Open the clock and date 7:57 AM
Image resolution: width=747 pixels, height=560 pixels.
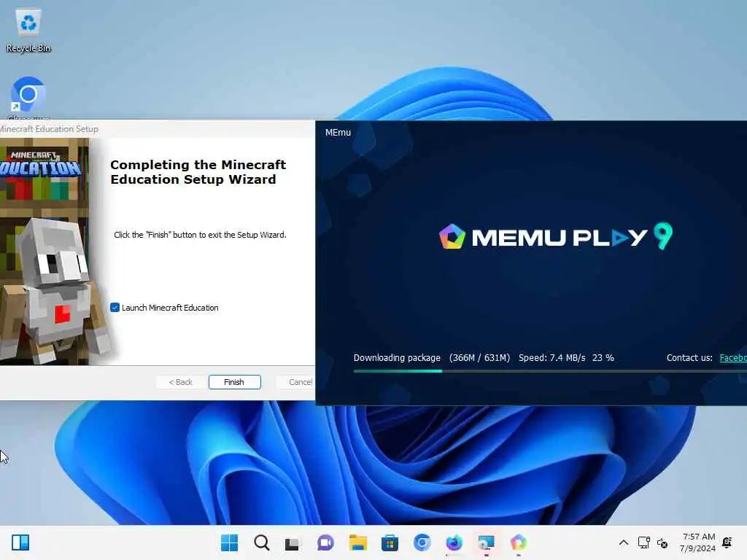698,542
